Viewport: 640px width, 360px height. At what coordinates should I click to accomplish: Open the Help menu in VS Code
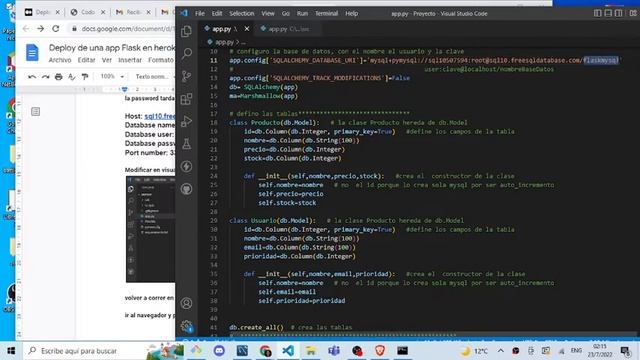tap(351, 13)
